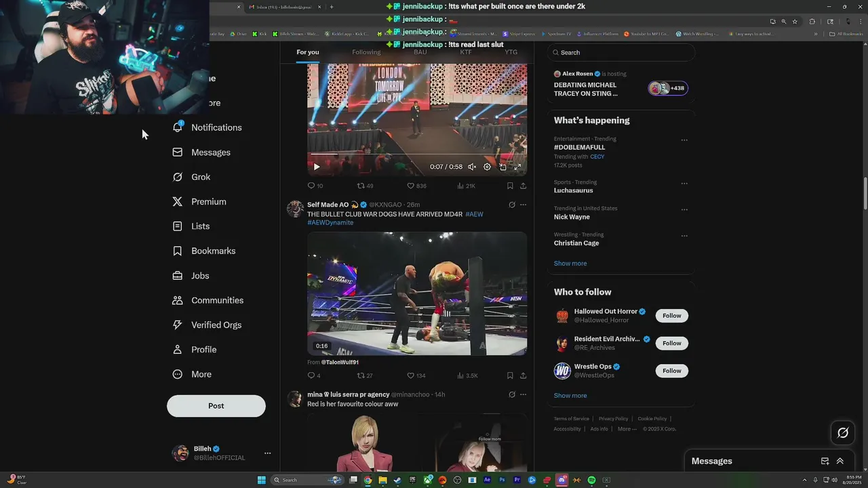Open the KTF timeline tab
868x488 pixels.
click(x=466, y=52)
